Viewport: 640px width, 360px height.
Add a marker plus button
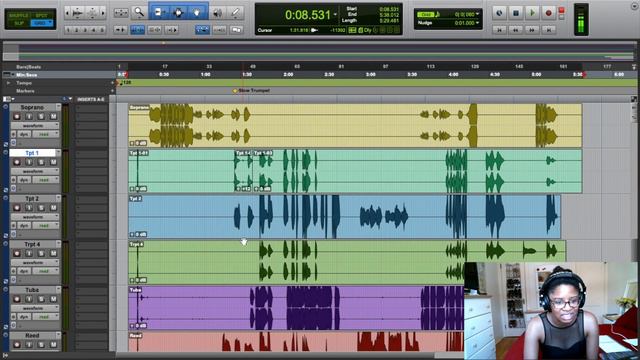click(x=113, y=91)
